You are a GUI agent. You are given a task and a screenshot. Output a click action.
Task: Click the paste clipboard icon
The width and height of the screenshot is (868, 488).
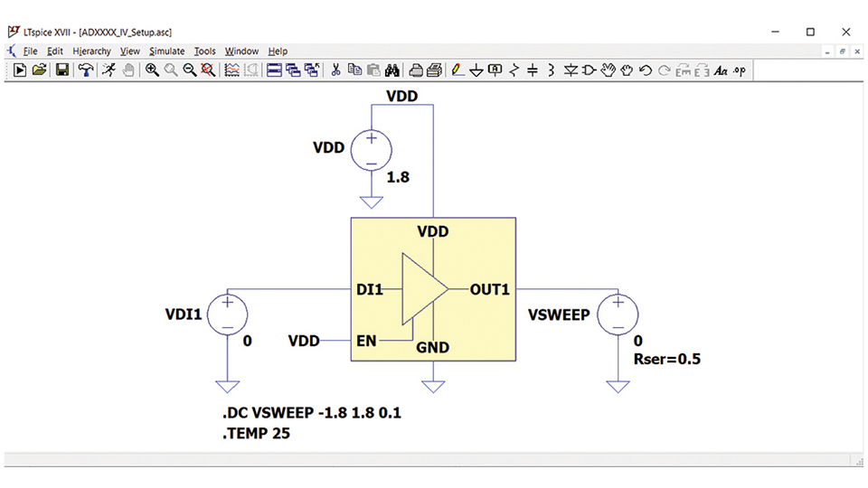373,70
